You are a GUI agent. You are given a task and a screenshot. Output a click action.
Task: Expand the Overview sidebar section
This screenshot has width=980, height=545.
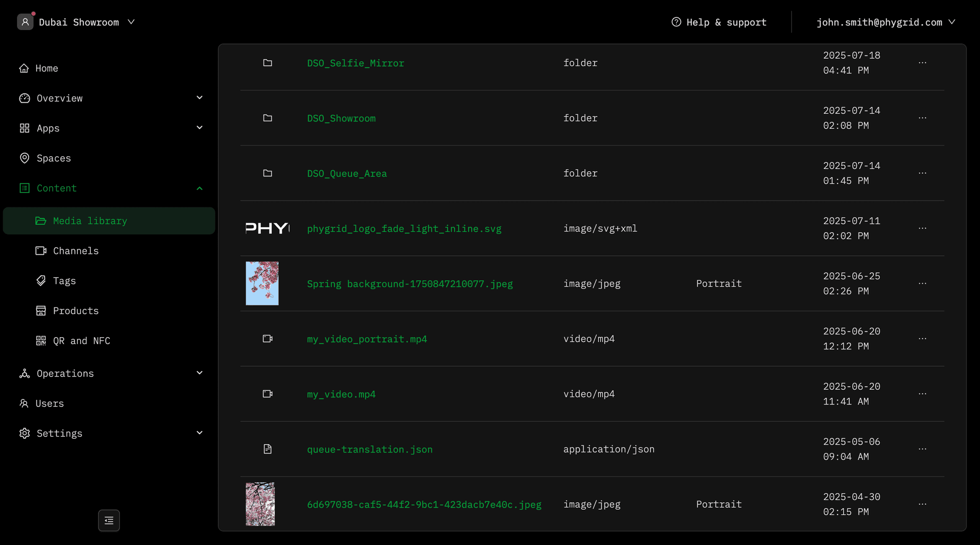200,98
